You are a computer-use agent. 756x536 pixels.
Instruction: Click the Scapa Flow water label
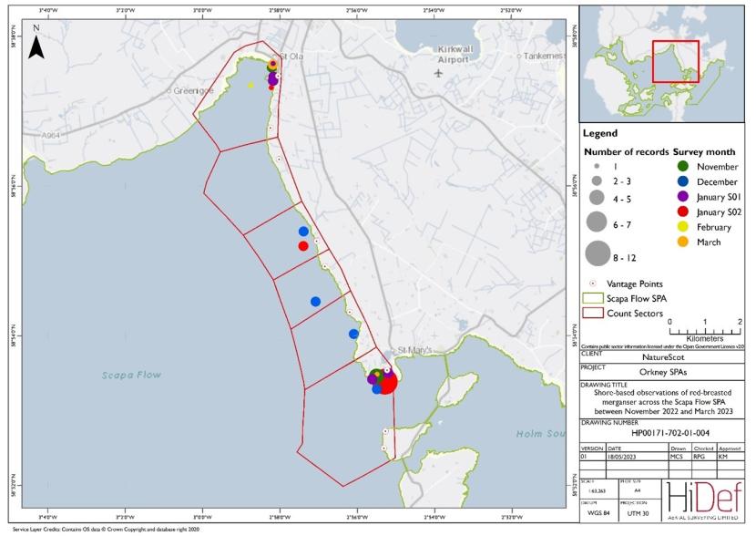(131, 375)
